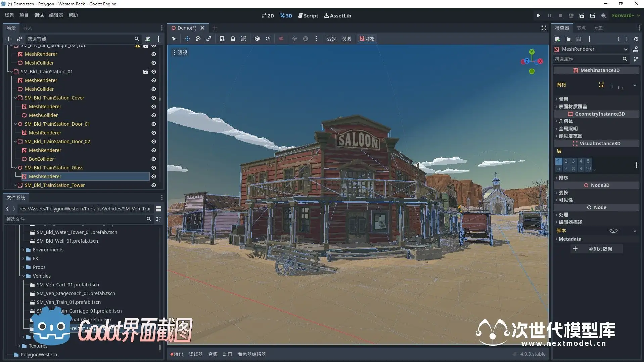Click the 筛选节点 search field
The image size is (644, 362).
(80, 39)
